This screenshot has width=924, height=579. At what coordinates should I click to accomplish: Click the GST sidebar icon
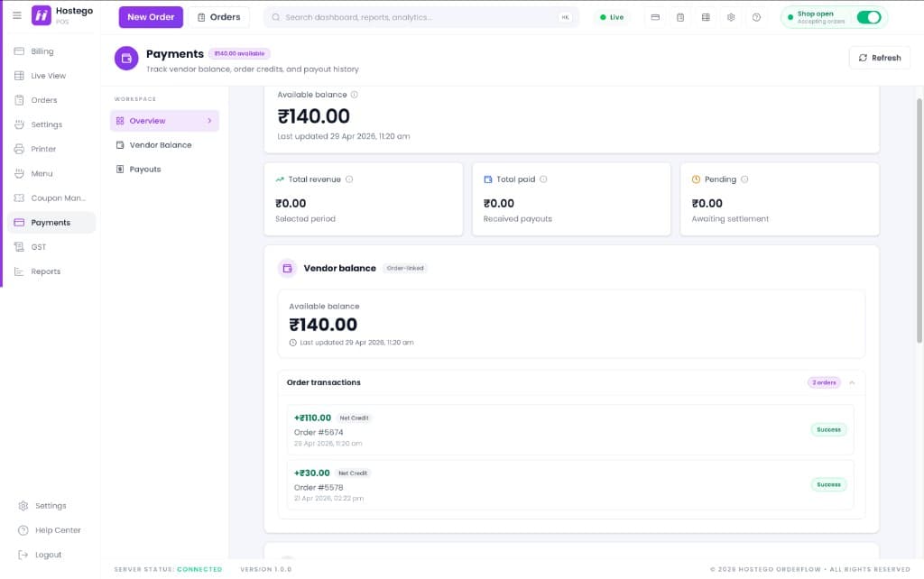[19, 247]
